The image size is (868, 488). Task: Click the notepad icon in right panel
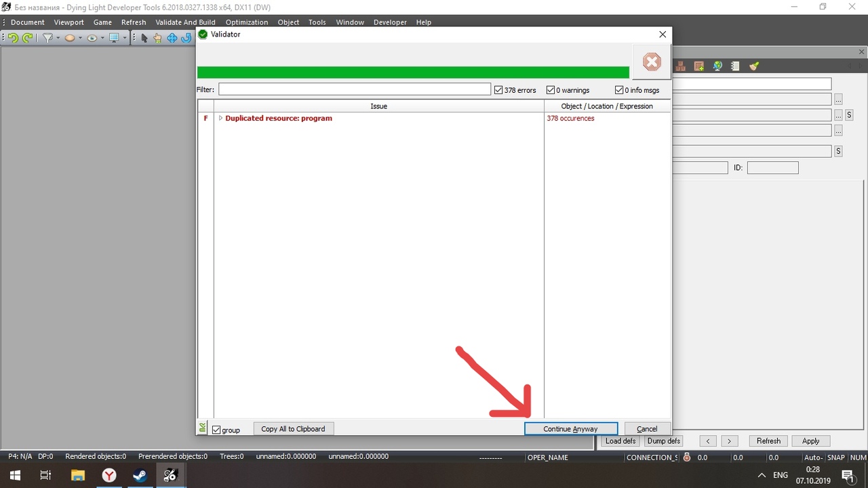pyautogui.click(x=735, y=66)
